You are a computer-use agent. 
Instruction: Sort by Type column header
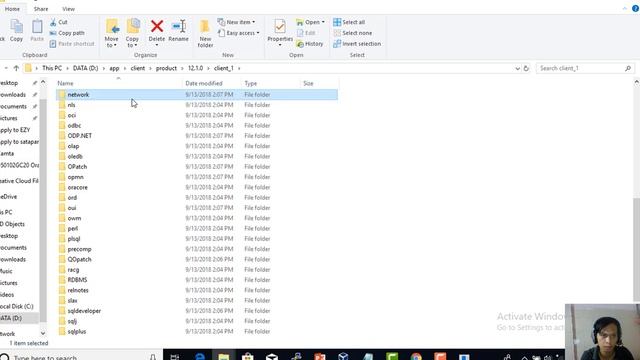click(251, 83)
